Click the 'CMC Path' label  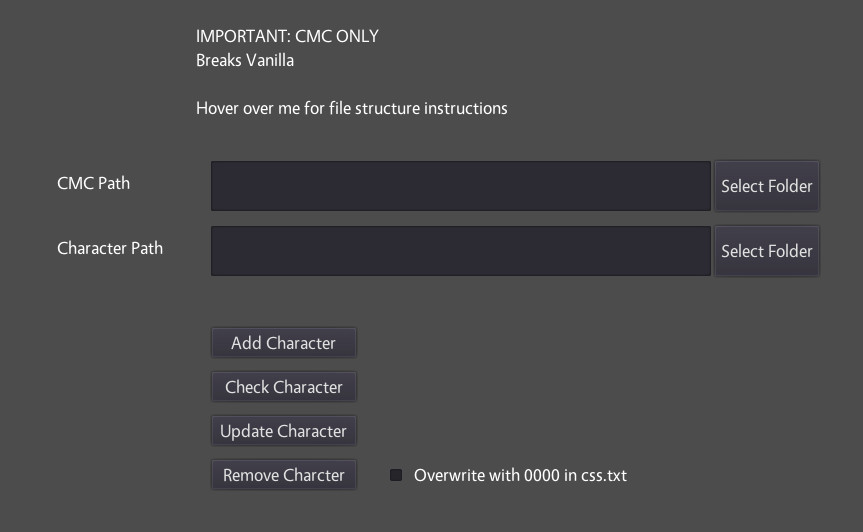click(x=93, y=183)
